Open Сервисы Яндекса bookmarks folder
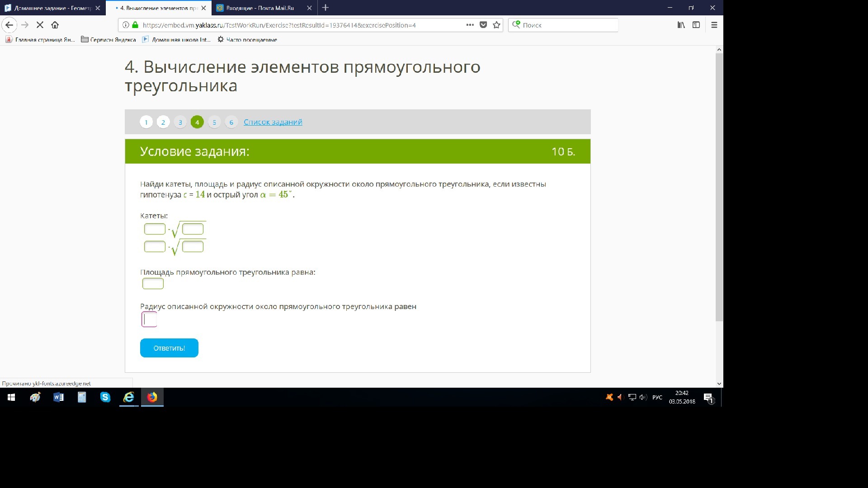The image size is (868, 488). 108,39
